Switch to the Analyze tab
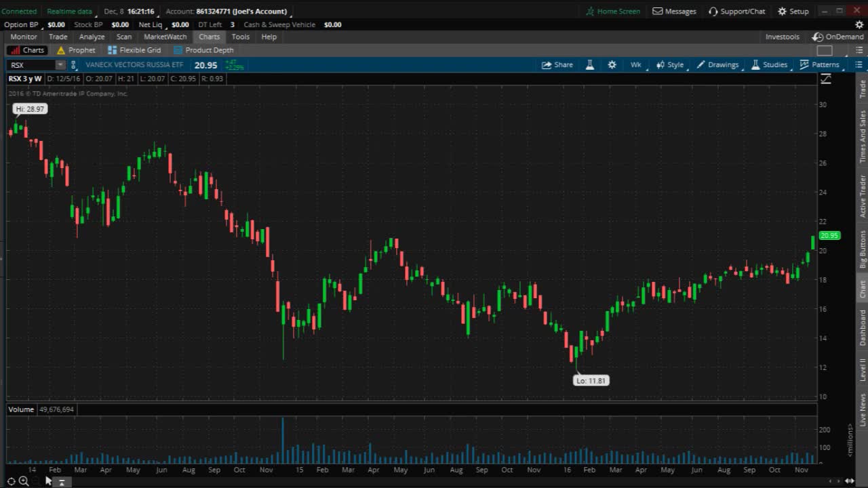868x488 pixels. [x=92, y=37]
